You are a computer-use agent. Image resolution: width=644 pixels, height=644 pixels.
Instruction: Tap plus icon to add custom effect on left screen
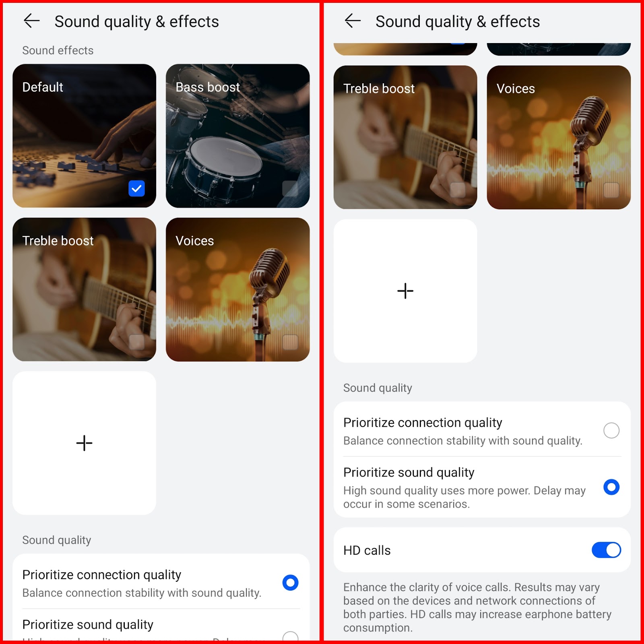point(84,443)
